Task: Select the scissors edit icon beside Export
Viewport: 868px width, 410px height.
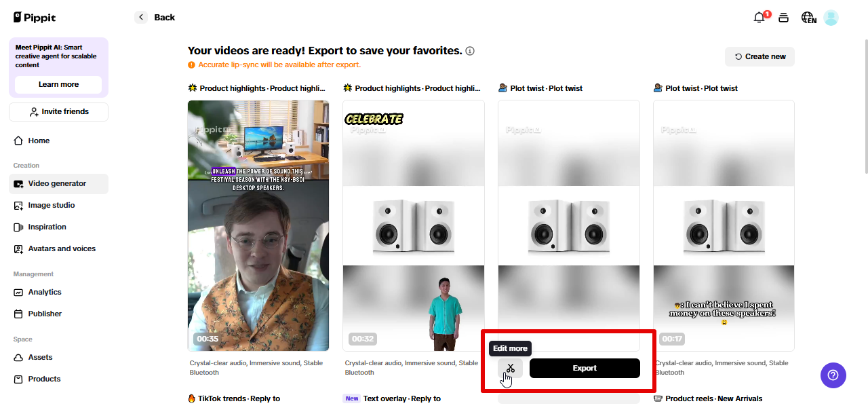Action: point(510,368)
